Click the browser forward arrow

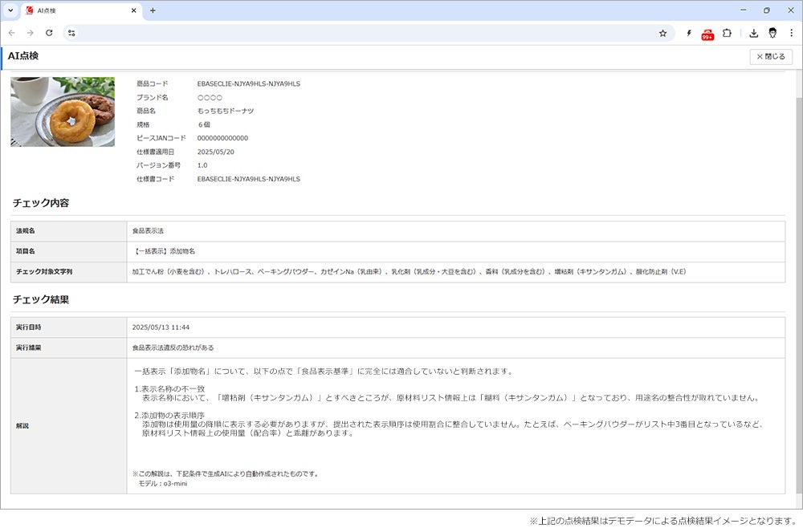[31, 33]
